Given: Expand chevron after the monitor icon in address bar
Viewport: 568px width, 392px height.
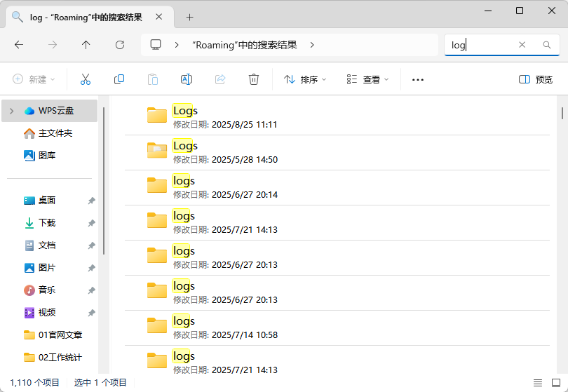Looking at the screenshot, I should click(x=177, y=45).
